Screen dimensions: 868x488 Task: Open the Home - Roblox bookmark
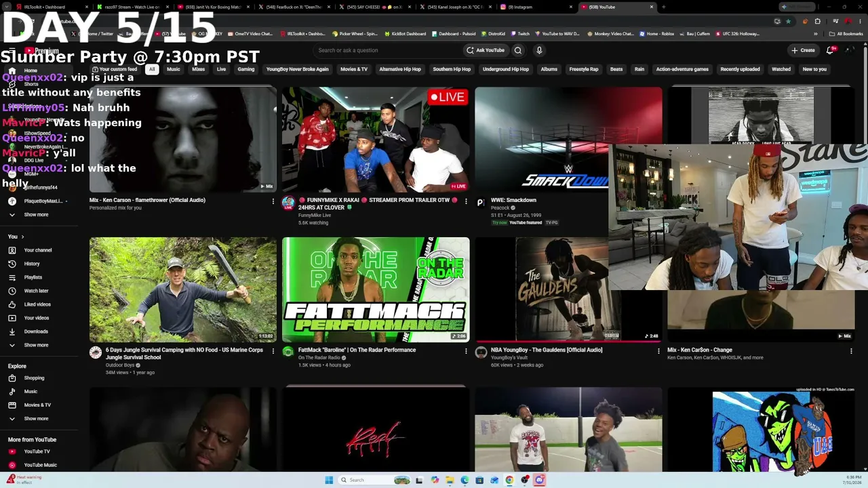(x=656, y=33)
